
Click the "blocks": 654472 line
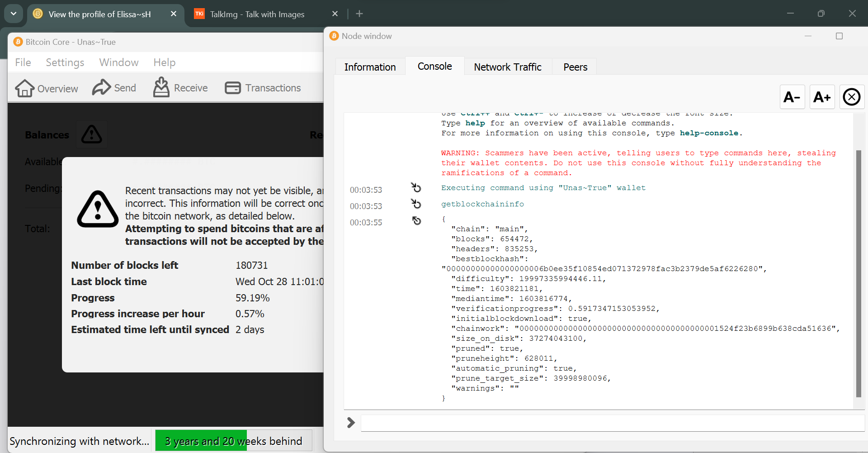(x=492, y=239)
